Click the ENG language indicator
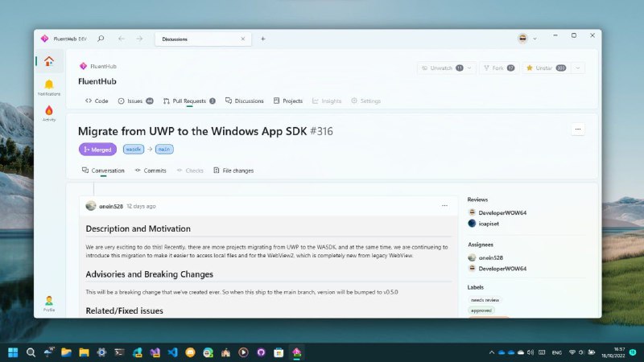 click(557, 352)
